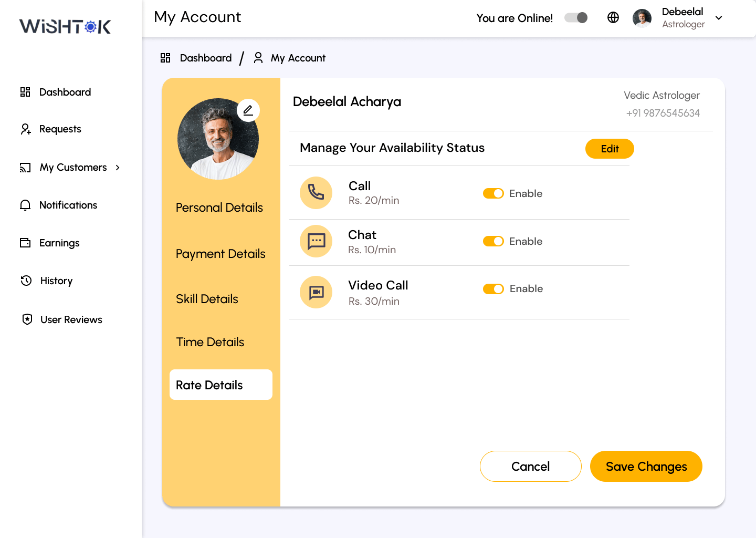Click the Edit availability button
Image resolution: width=756 pixels, height=538 pixels.
coord(610,149)
